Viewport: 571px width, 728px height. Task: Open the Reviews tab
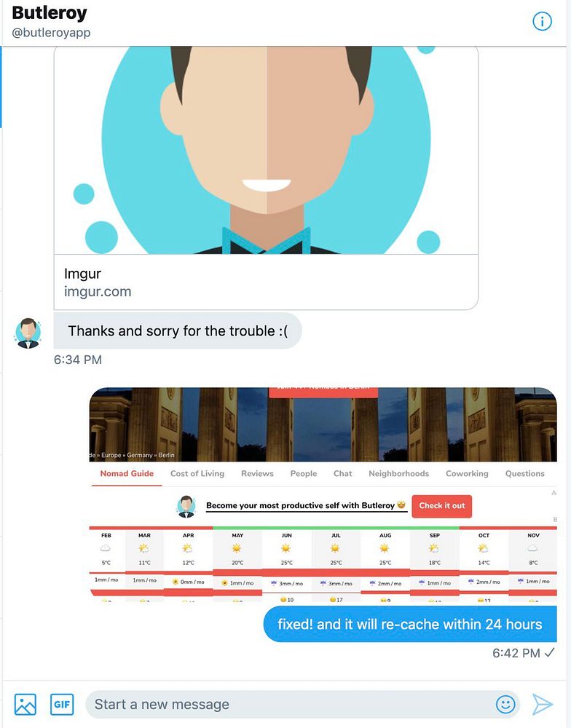click(x=257, y=474)
